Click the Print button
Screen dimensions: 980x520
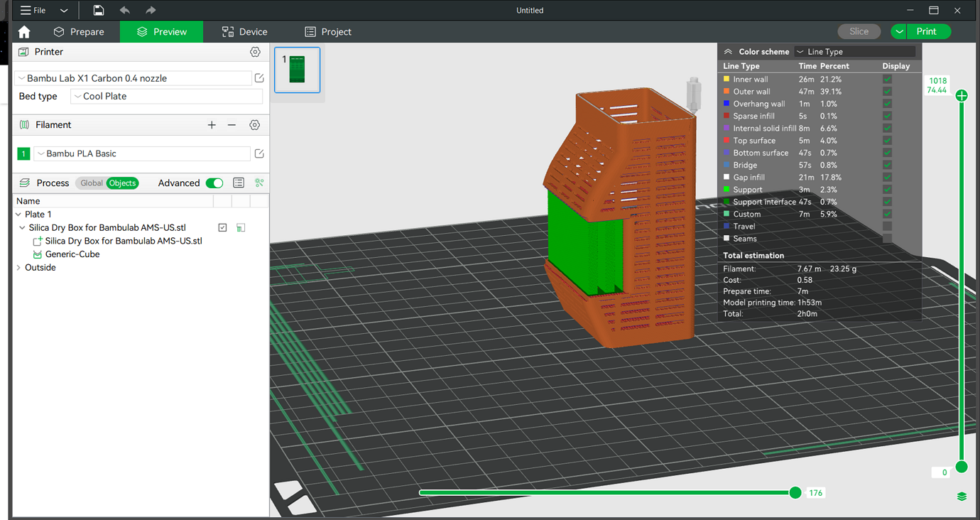point(929,31)
